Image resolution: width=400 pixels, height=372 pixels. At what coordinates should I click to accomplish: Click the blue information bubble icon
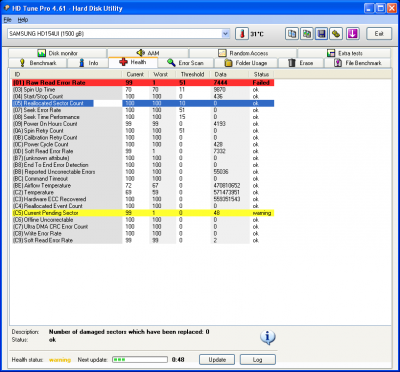click(x=267, y=338)
